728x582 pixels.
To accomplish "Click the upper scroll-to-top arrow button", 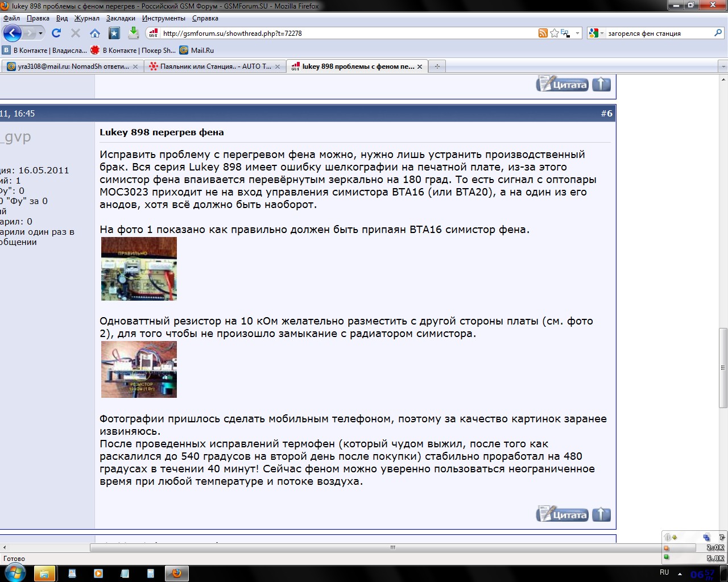I will [601, 84].
